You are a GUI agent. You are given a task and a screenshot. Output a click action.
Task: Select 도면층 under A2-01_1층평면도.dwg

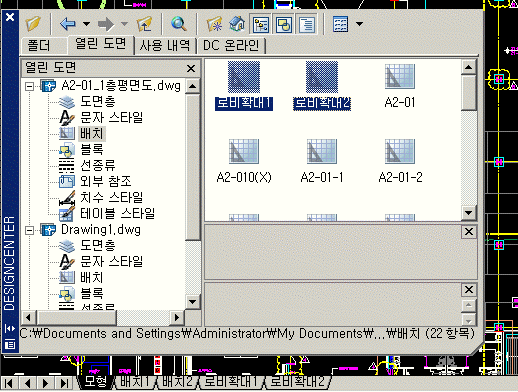click(98, 101)
